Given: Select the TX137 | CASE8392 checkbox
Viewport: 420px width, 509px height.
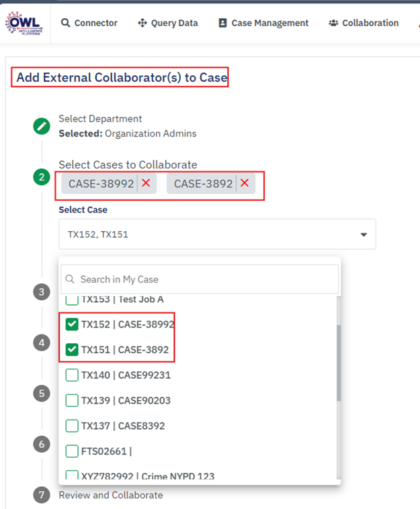Looking at the screenshot, I should point(72,426).
